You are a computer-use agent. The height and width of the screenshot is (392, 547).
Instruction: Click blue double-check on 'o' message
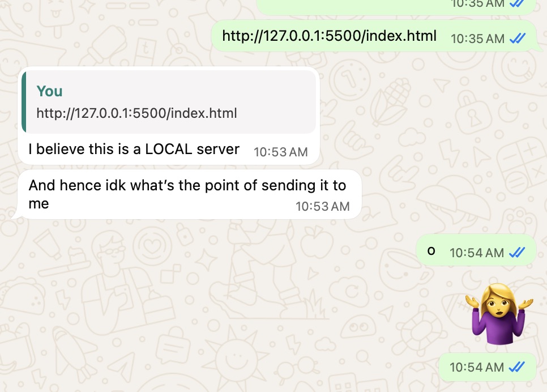tap(517, 253)
